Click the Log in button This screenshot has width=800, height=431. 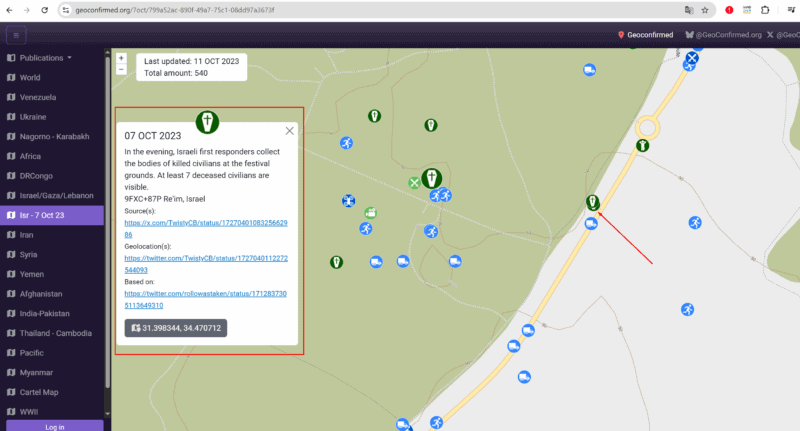click(x=55, y=426)
